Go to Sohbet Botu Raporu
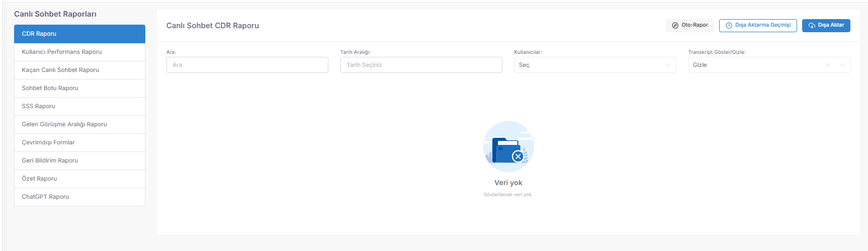This screenshot has height=251, width=868. click(x=79, y=88)
